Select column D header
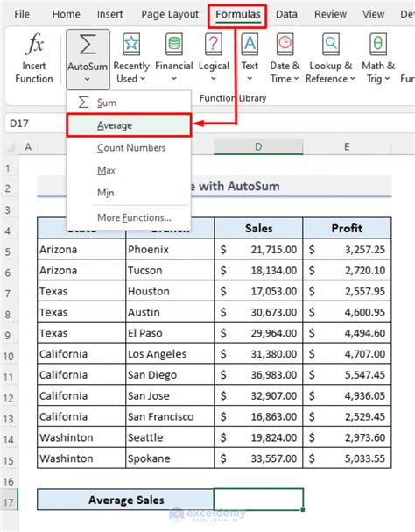 tap(258, 146)
